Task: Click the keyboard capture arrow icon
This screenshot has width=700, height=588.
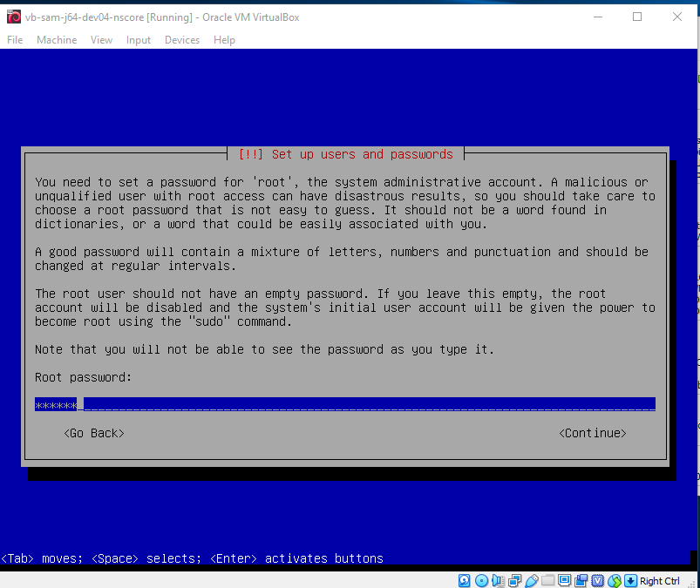Action: [630, 580]
